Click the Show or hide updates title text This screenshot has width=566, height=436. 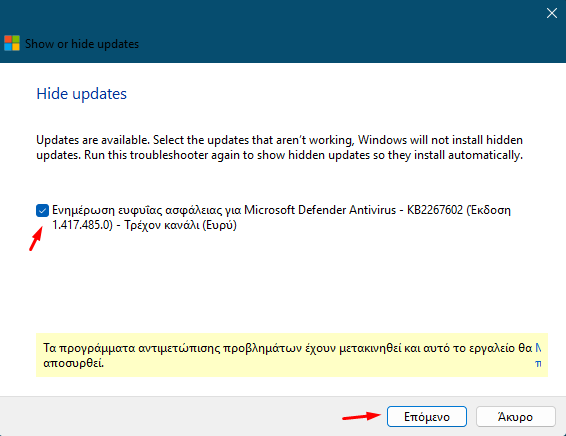pos(82,44)
